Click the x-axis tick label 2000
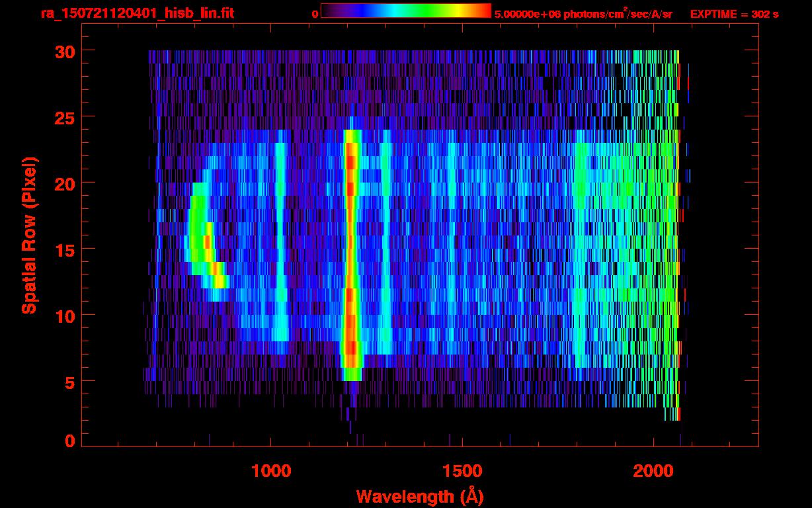Viewport: 812px width, 508px height. [653, 471]
